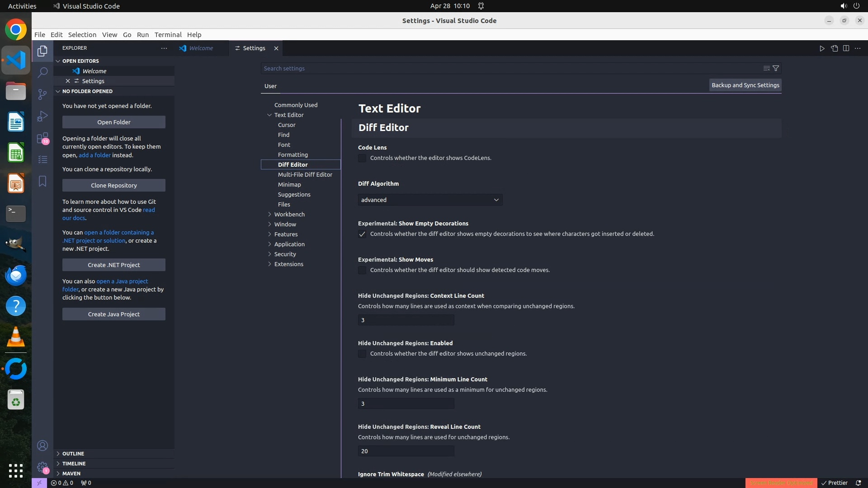This screenshot has width=868, height=488.
Task: Uncheck Experimental: Show Empty Decorations
Action: [x=362, y=234]
